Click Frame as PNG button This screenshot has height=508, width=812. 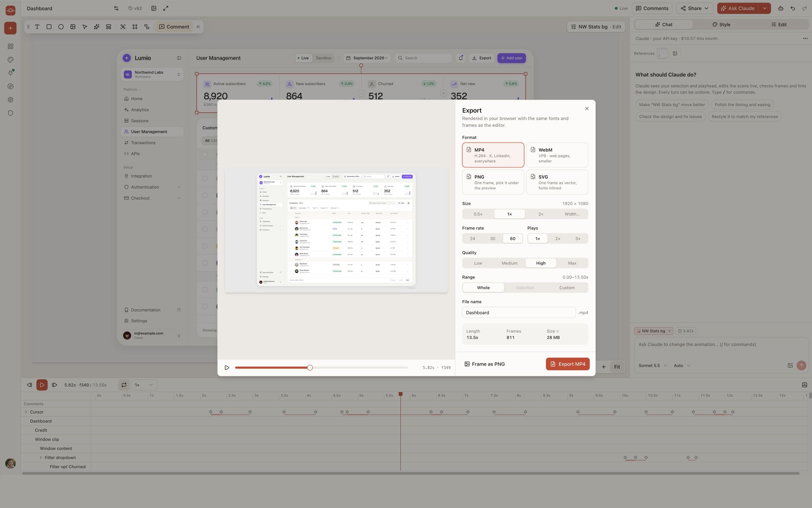pyautogui.click(x=484, y=364)
